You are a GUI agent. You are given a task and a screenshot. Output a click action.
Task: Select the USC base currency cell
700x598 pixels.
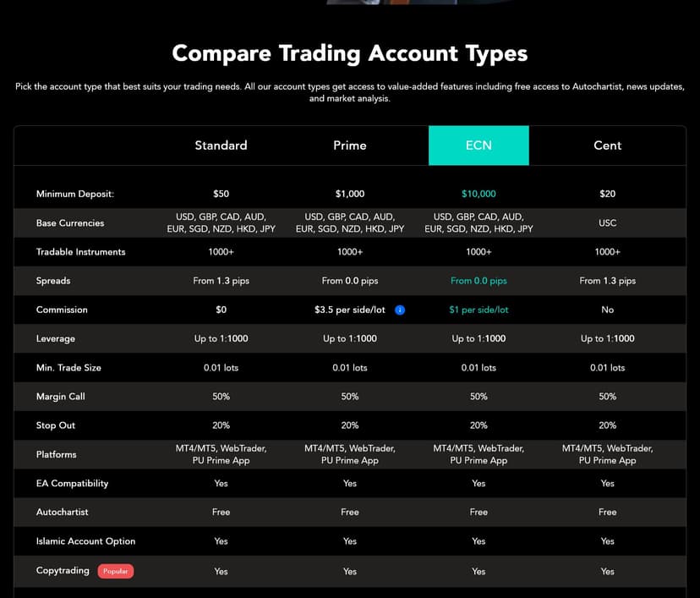click(x=607, y=222)
